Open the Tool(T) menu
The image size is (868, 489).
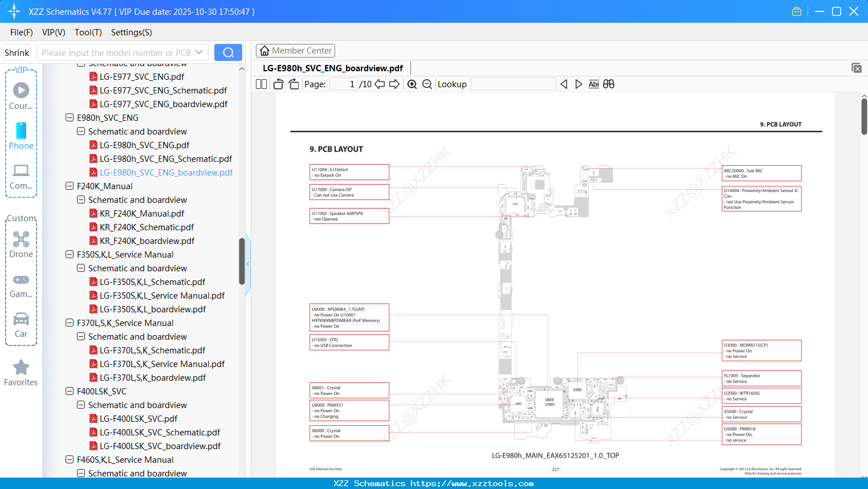pyautogui.click(x=88, y=32)
